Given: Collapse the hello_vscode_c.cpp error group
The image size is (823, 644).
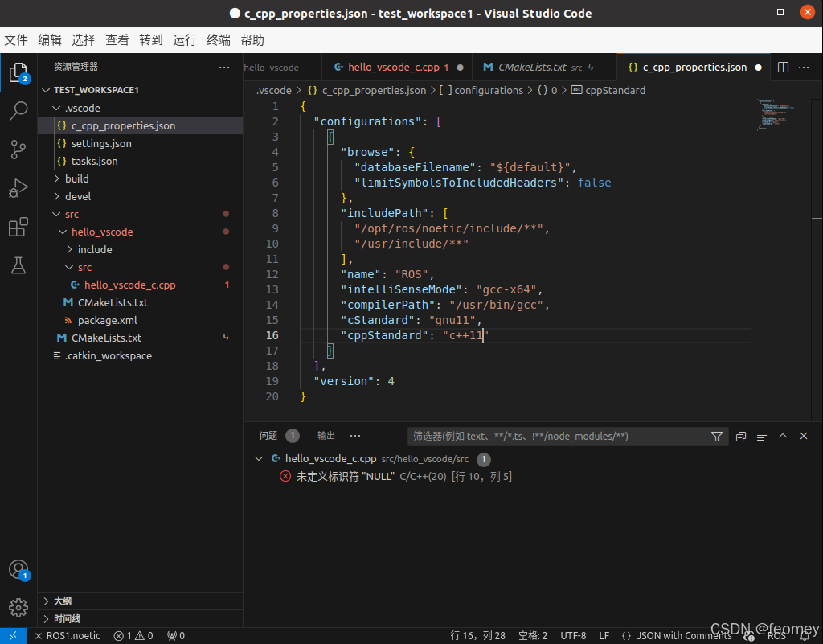Looking at the screenshot, I should [x=258, y=459].
